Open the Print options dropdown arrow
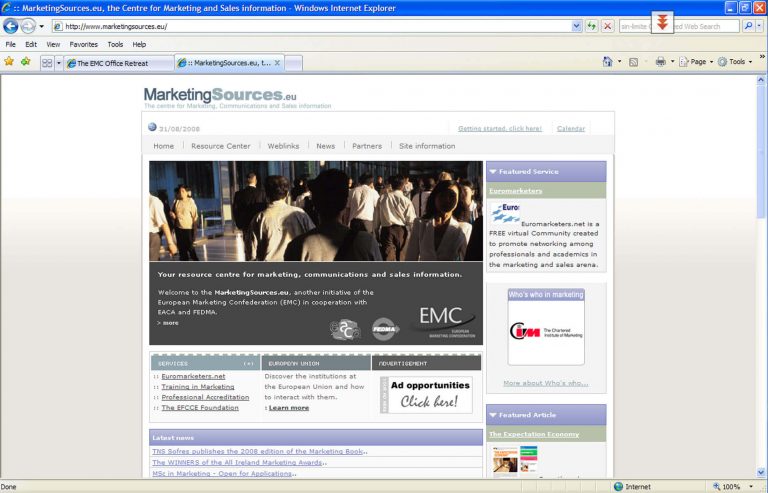 672,62
